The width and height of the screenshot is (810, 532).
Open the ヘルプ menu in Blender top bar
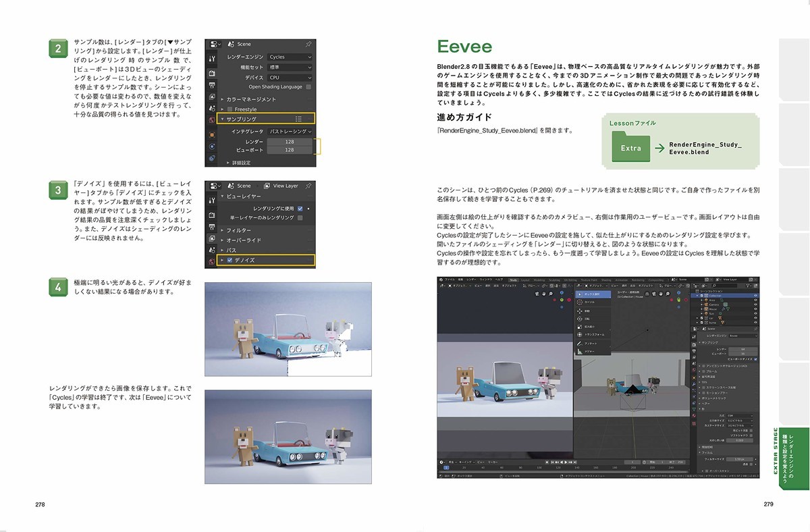click(499, 280)
